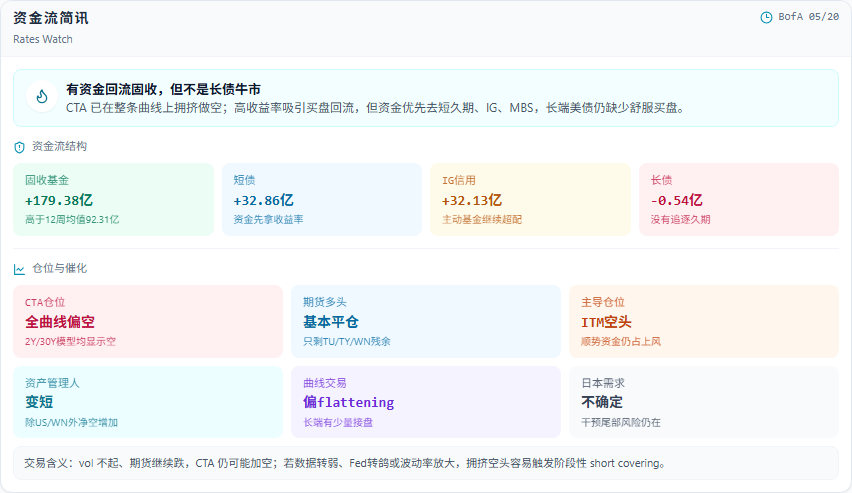852x493 pixels.
Task: Click the +179.38亿 value
Action: click(59, 201)
